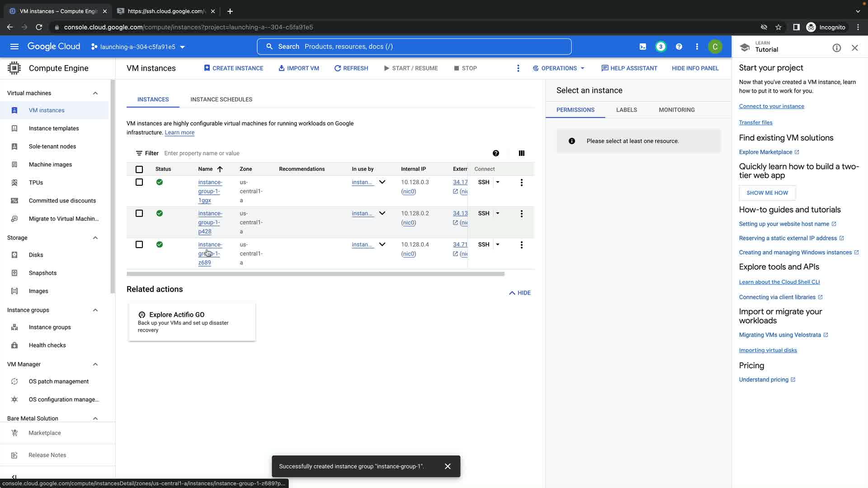
Task: Select the checkbox for instance-group-1-z689
Action: pos(139,244)
